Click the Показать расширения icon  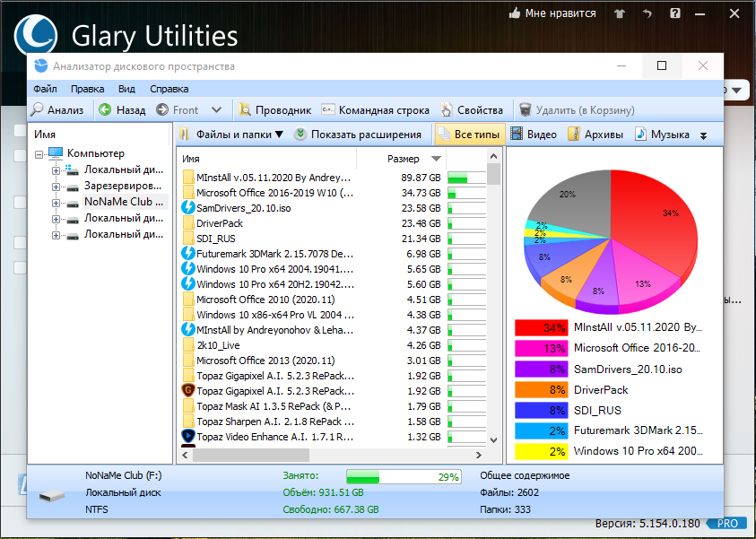300,135
